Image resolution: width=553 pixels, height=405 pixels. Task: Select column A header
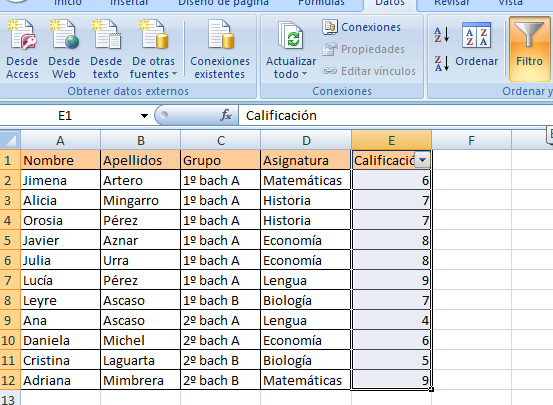click(x=60, y=140)
